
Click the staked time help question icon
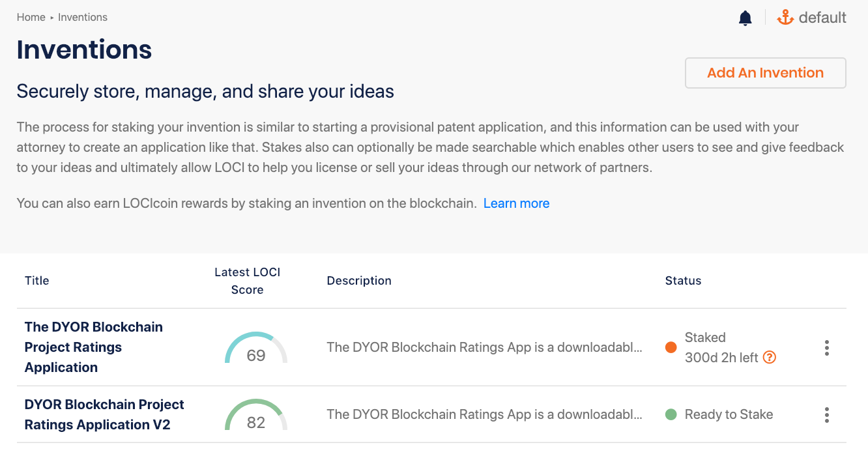tap(770, 357)
